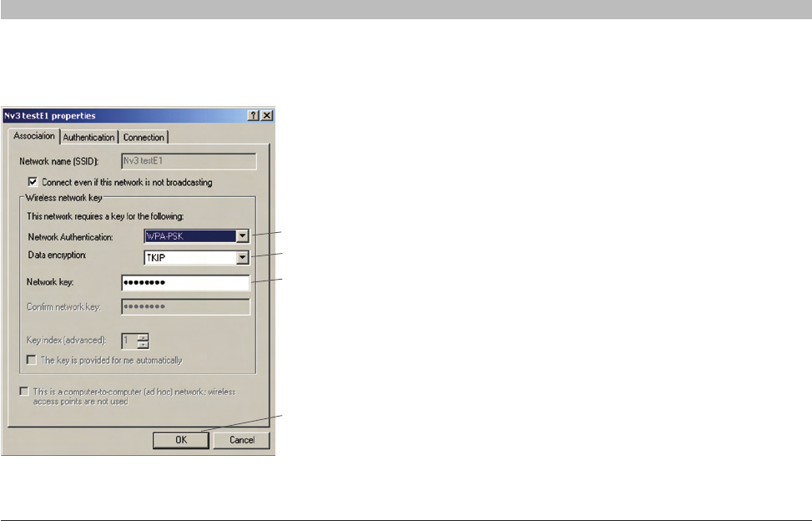Click the Wireless network key group heading
The width and height of the screenshot is (812, 521).
coord(63,198)
